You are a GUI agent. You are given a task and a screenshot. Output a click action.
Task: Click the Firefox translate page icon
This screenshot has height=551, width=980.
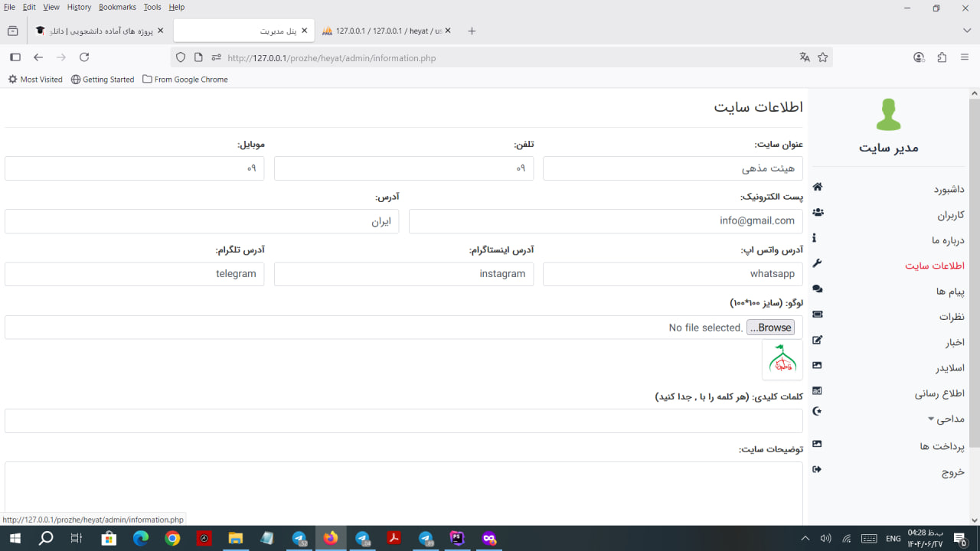(x=805, y=57)
